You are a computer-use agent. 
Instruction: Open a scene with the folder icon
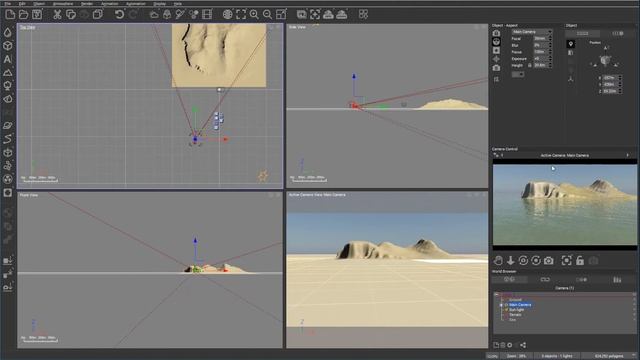point(24,15)
